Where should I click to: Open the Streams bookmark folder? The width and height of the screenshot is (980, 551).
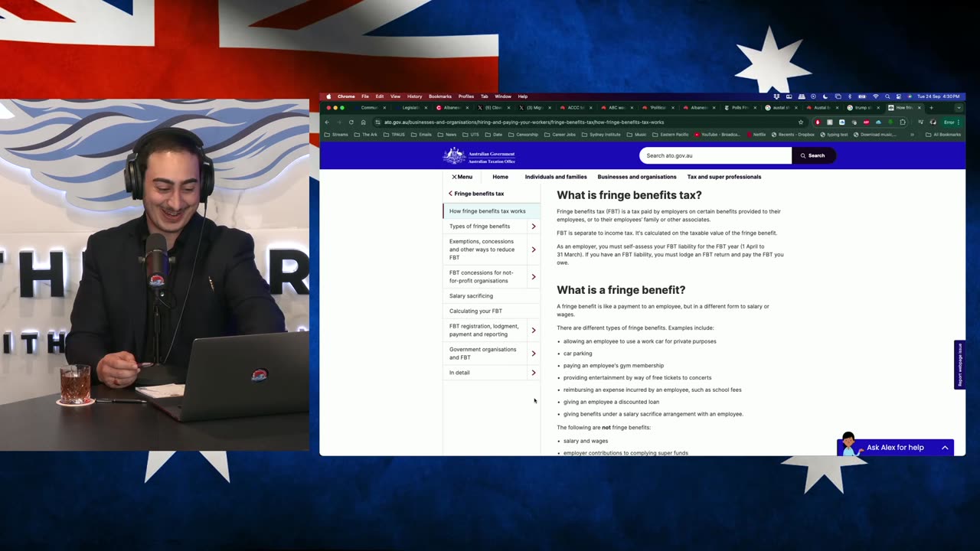(336, 135)
